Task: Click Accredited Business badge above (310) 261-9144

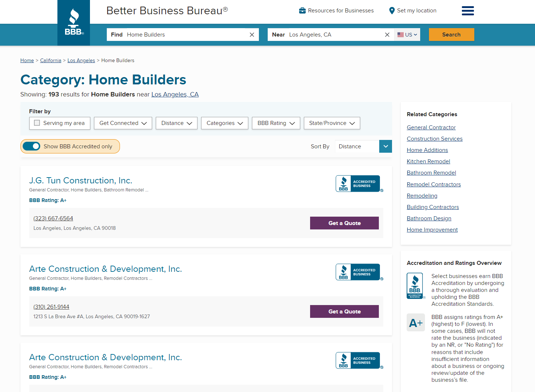Action: pos(359,272)
